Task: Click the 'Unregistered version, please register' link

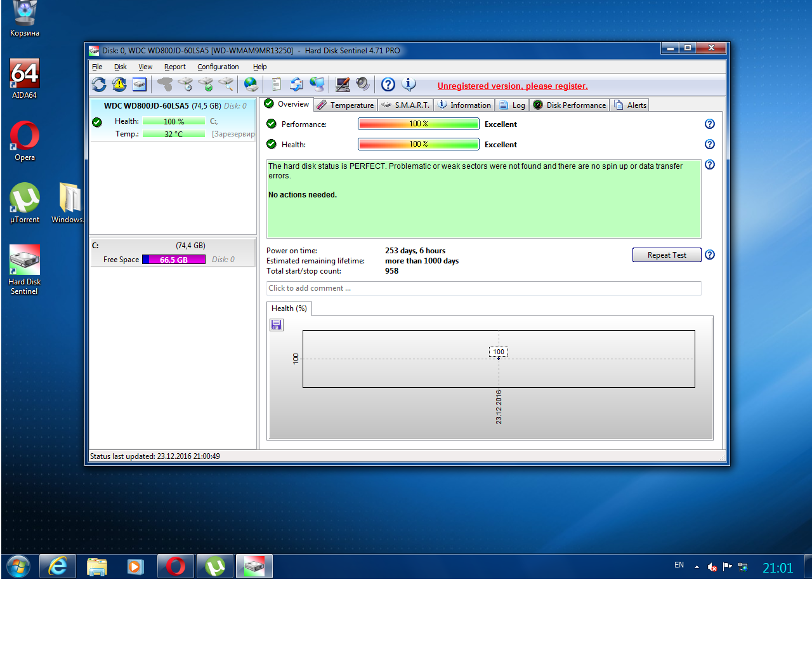Action: tap(513, 86)
